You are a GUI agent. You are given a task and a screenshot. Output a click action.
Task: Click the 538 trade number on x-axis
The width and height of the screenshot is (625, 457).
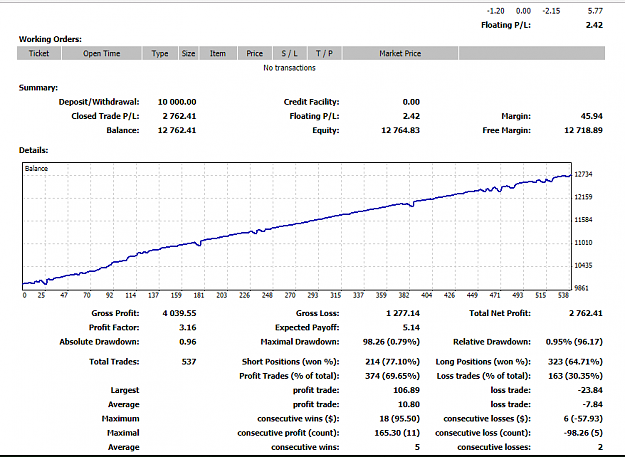563,295
